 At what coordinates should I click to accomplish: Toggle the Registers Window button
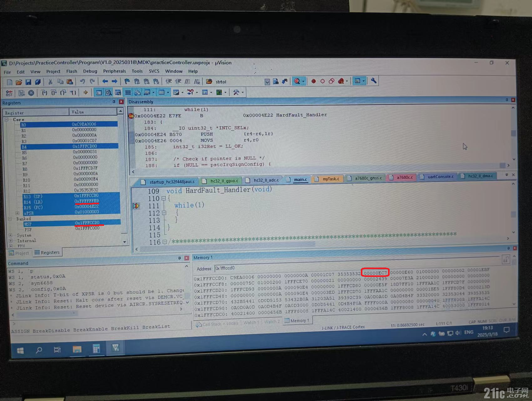[x=128, y=92]
